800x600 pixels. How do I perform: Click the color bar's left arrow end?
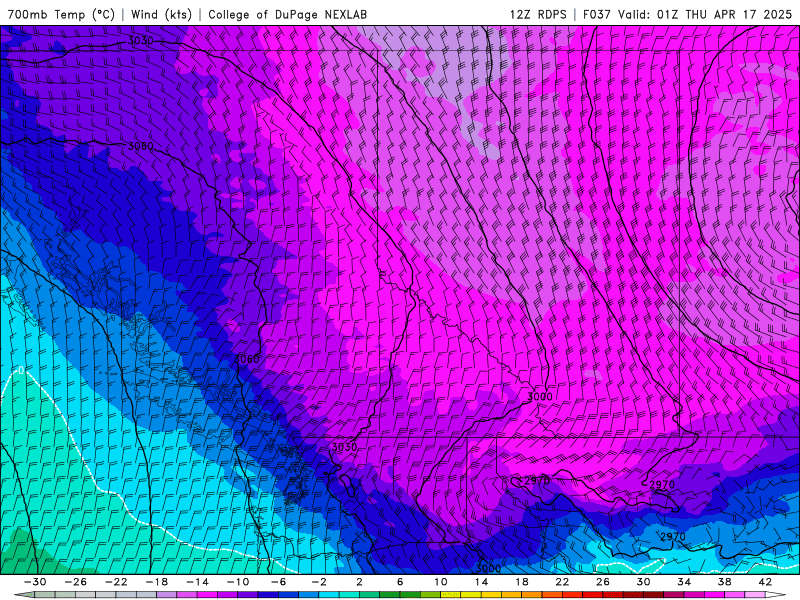click(23, 595)
